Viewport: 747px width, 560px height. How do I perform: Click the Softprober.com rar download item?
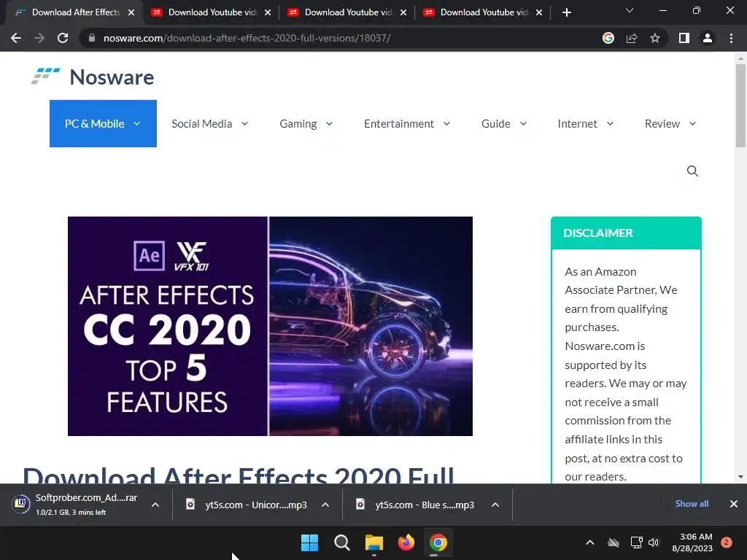[76, 505]
